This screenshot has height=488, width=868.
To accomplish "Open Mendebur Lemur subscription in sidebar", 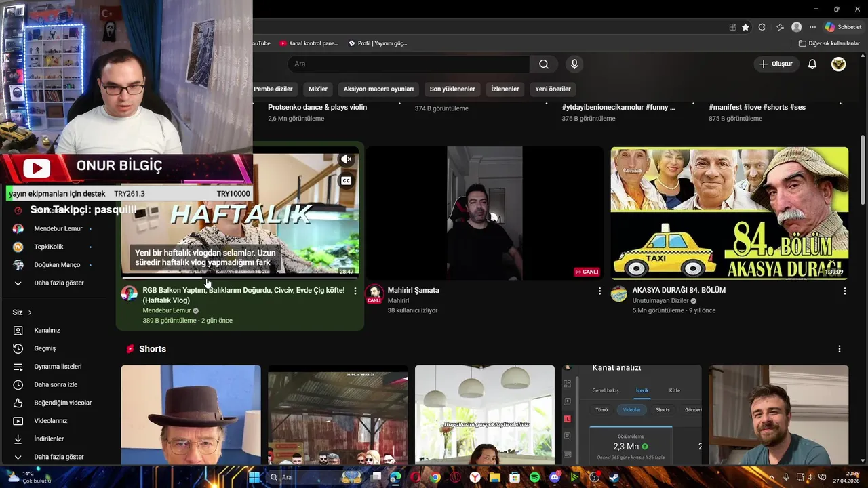I will coord(58,229).
